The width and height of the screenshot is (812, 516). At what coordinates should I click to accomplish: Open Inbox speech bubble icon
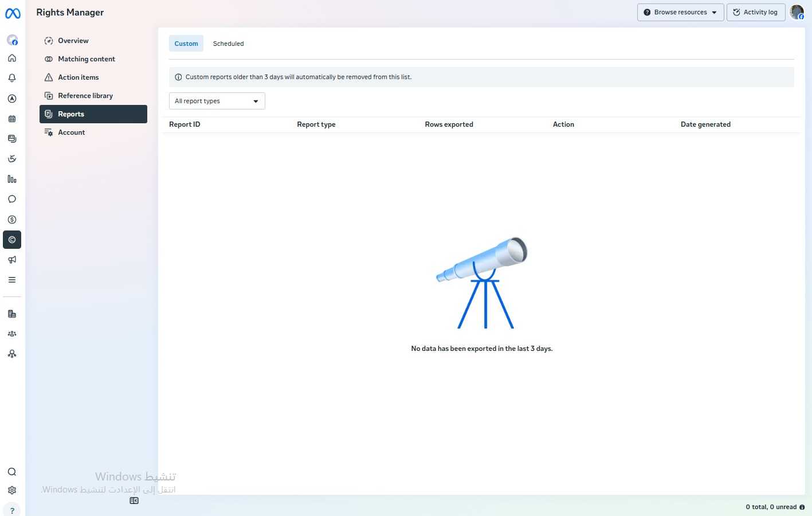coord(12,199)
